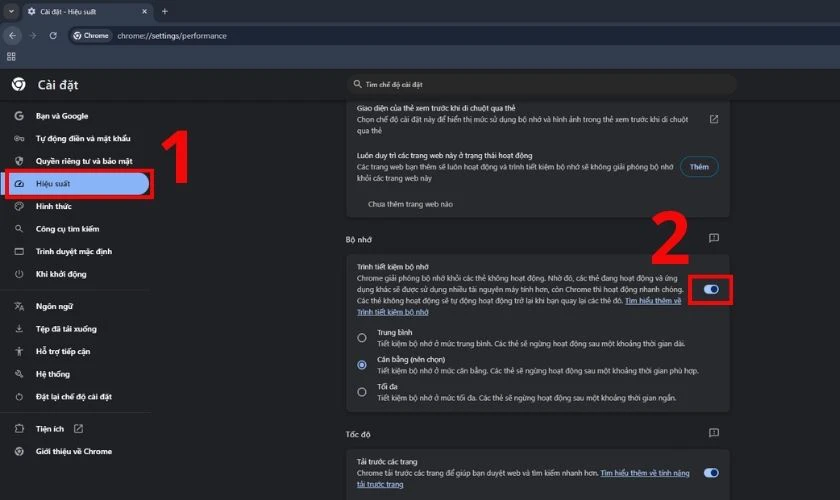
Task: Open Hiệu suất in settings sidebar
Action: (x=78, y=184)
